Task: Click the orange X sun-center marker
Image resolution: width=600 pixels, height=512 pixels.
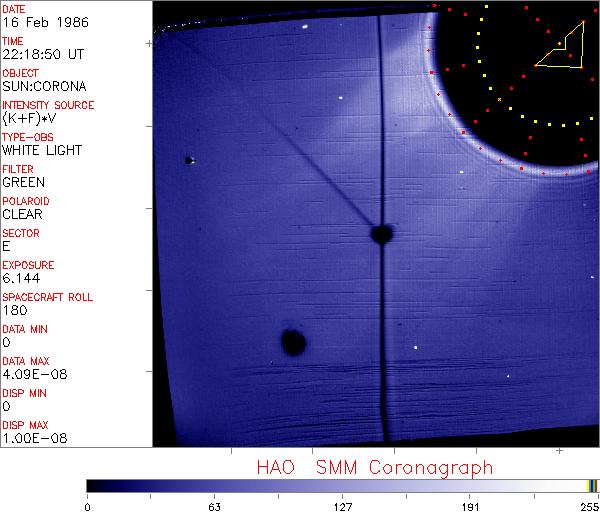Action: click(x=499, y=100)
